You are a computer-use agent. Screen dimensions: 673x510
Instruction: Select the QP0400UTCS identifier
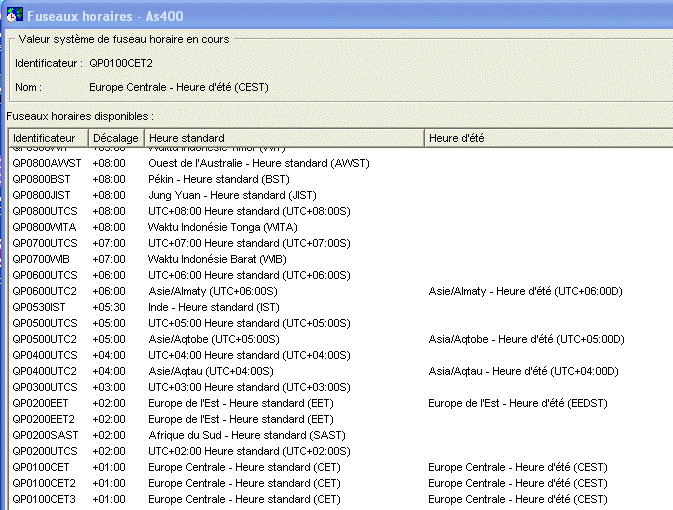[x=45, y=355]
